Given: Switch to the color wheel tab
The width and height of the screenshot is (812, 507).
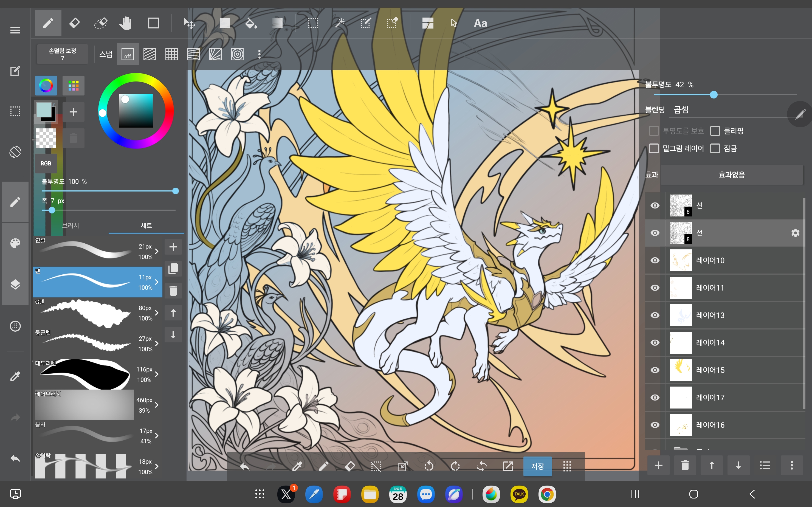Looking at the screenshot, I should click(46, 86).
